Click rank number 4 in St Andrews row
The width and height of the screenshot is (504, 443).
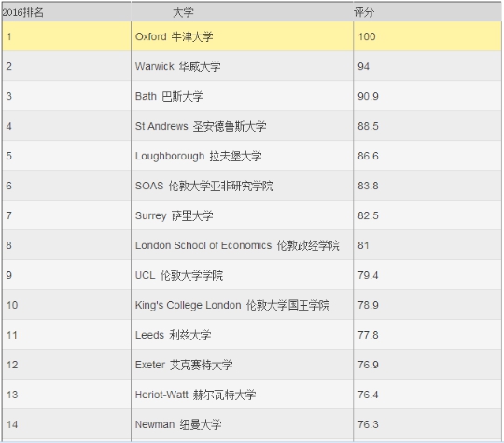point(9,126)
